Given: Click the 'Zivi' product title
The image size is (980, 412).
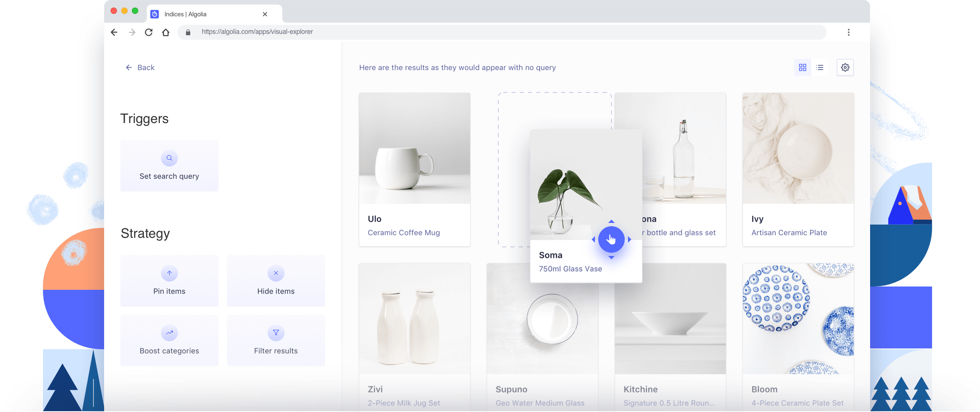Looking at the screenshot, I should 375,389.
